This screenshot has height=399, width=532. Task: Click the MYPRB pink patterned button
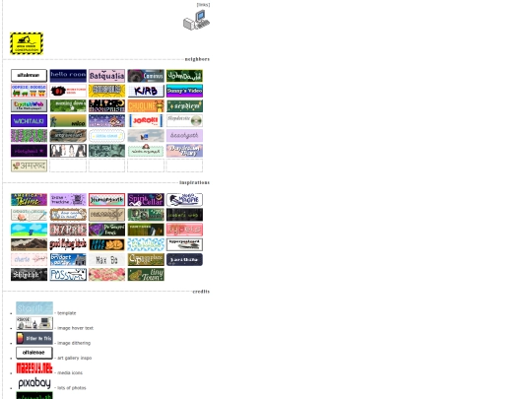coord(68,230)
